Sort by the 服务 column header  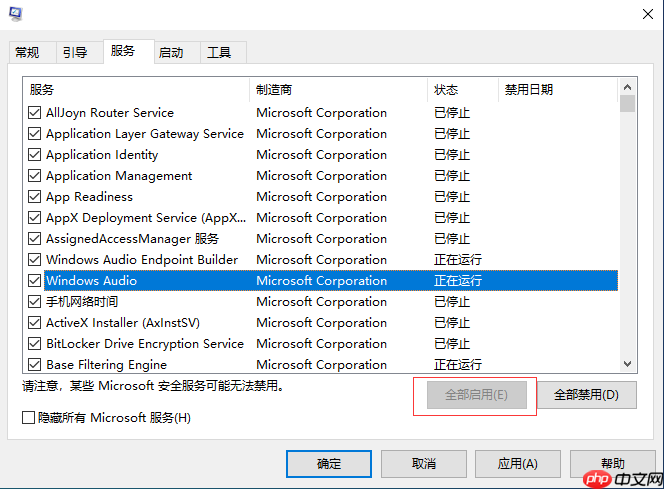[136, 90]
